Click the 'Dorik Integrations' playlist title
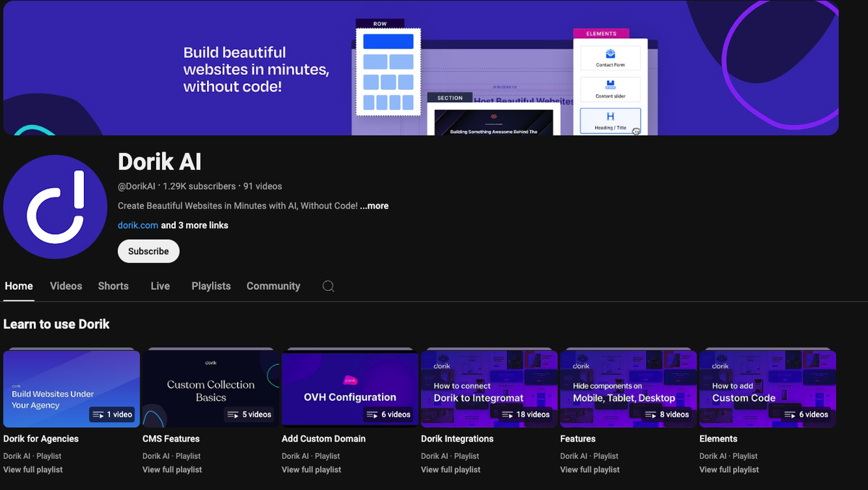Viewport: 868px width, 490px height. (x=457, y=439)
